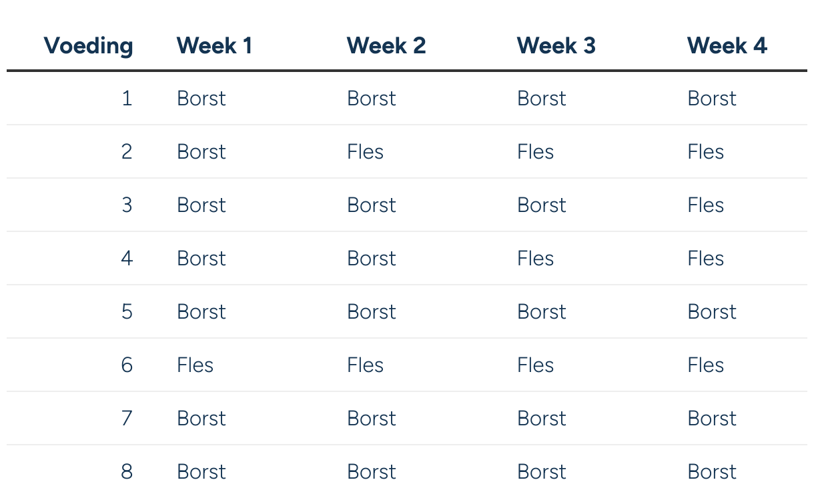The height and width of the screenshot is (504, 814).
Task: Click Week 1 Fles cell for feeding 6
Action: 195,365
